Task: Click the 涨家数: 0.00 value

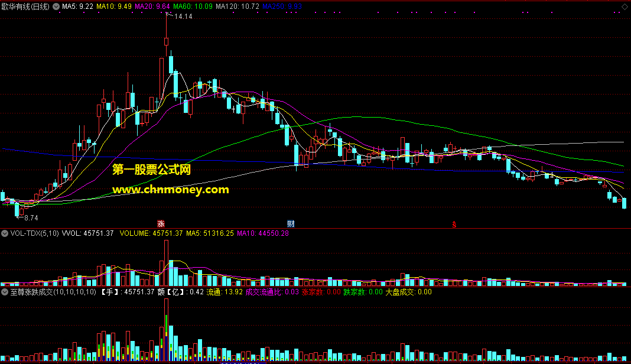Action: tap(321, 292)
